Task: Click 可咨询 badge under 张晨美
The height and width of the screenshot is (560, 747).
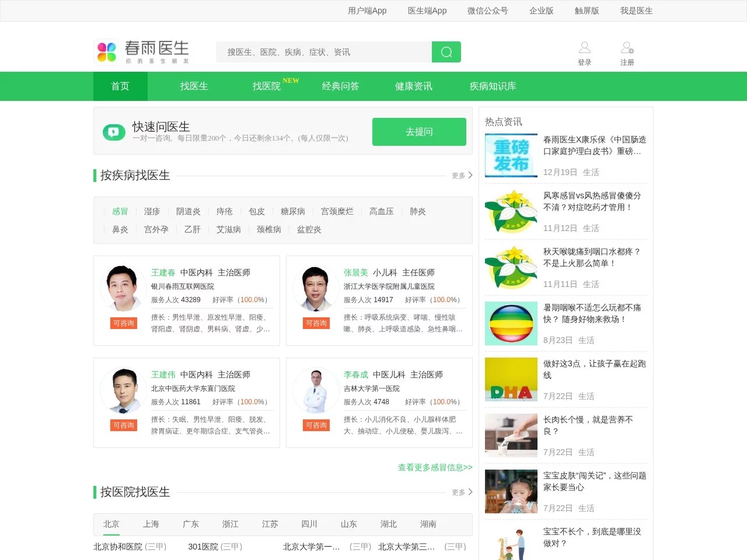Action: [316, 323]
